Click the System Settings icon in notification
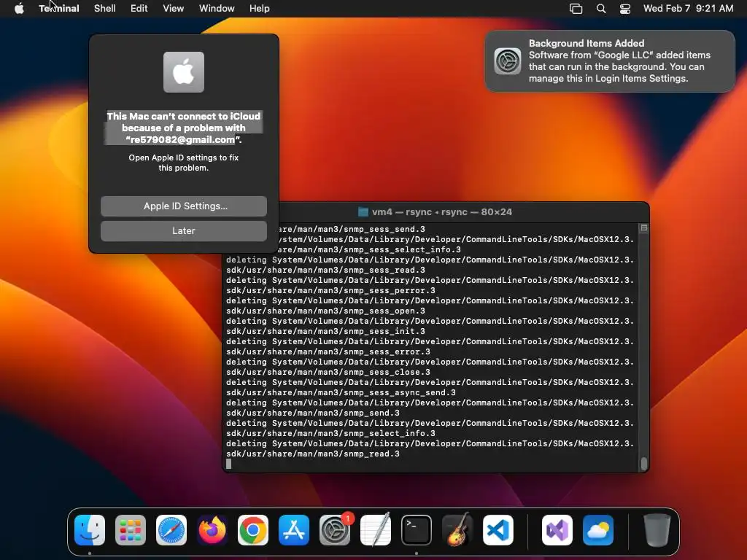Image resolution: width=747 pixels, height=560 pixels. pos(508,61)
